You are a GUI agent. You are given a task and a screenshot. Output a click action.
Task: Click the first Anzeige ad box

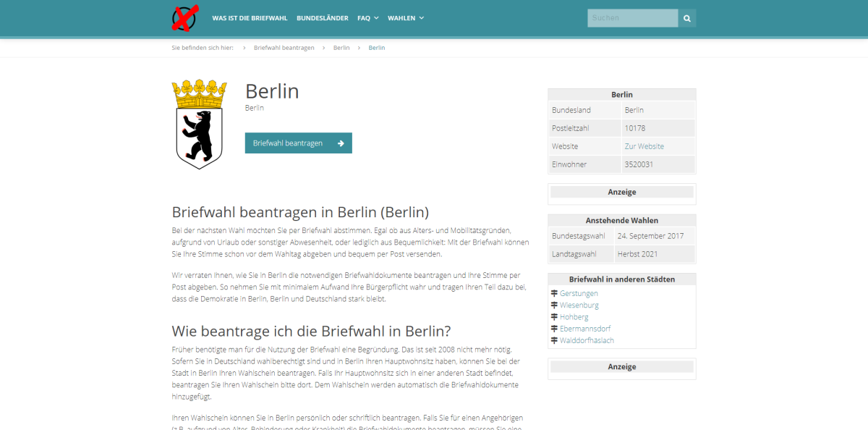[622, 193]
